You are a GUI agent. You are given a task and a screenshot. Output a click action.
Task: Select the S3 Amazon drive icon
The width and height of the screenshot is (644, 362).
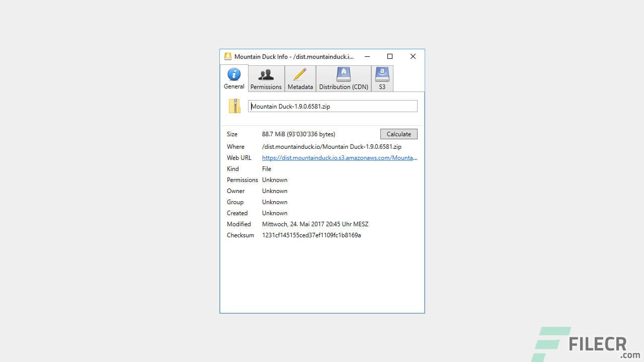click(382, 74)
